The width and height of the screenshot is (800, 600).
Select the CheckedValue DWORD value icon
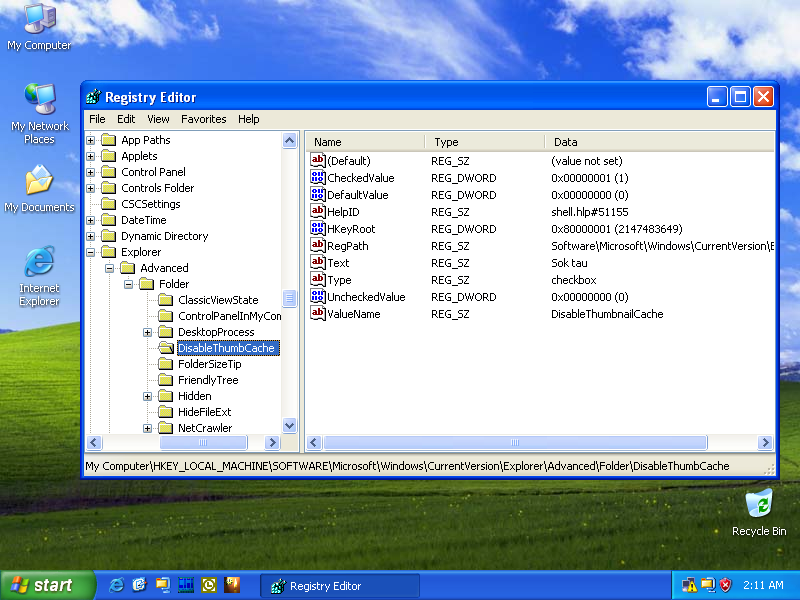click(x=318, y=178)
